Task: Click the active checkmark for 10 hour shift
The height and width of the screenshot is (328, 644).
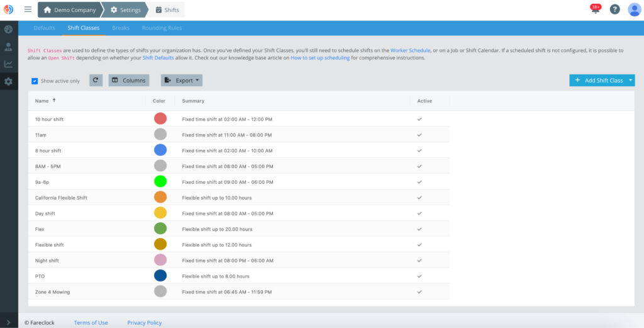Action: tap(419, 119)
